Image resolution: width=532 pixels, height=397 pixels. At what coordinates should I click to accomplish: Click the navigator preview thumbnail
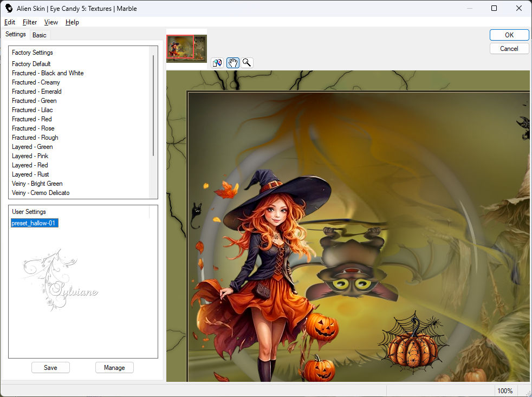(x=186, y=49)
